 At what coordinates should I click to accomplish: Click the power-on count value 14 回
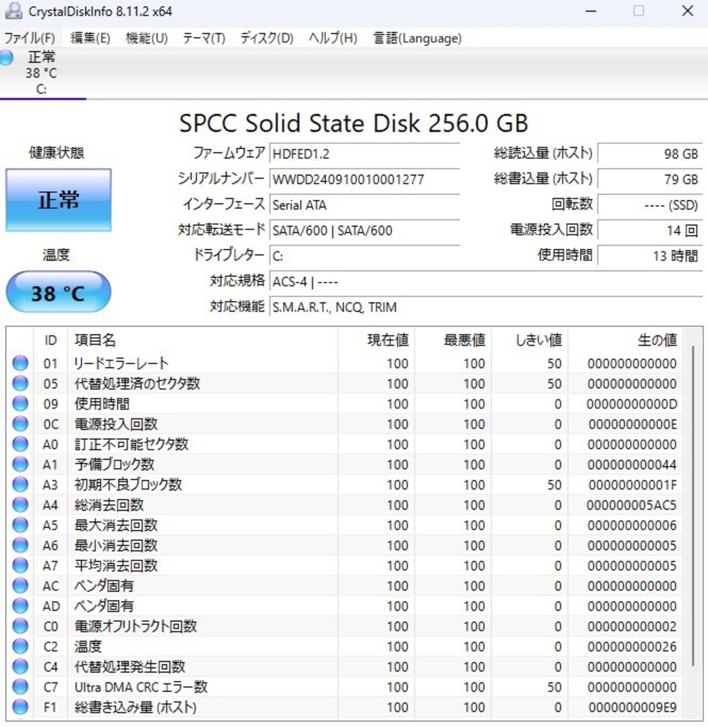650,230
